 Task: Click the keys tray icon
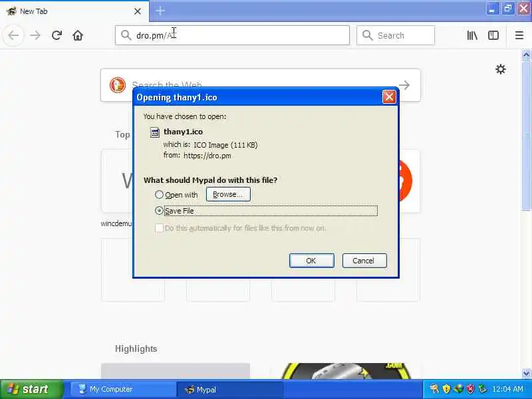pos(434,389)
